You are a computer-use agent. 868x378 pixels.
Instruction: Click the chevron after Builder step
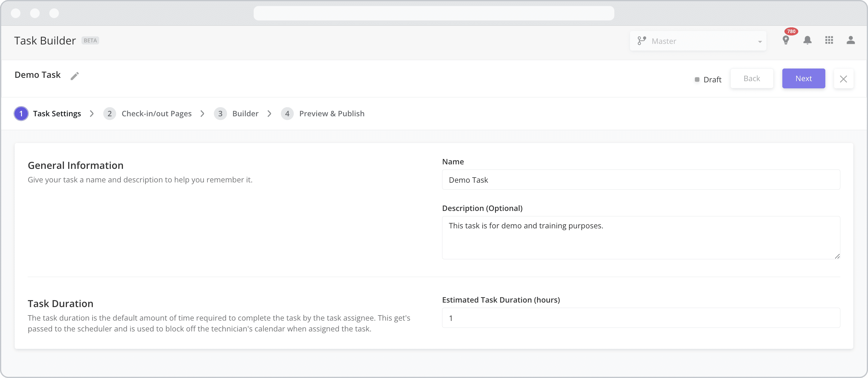coord(269,114)
